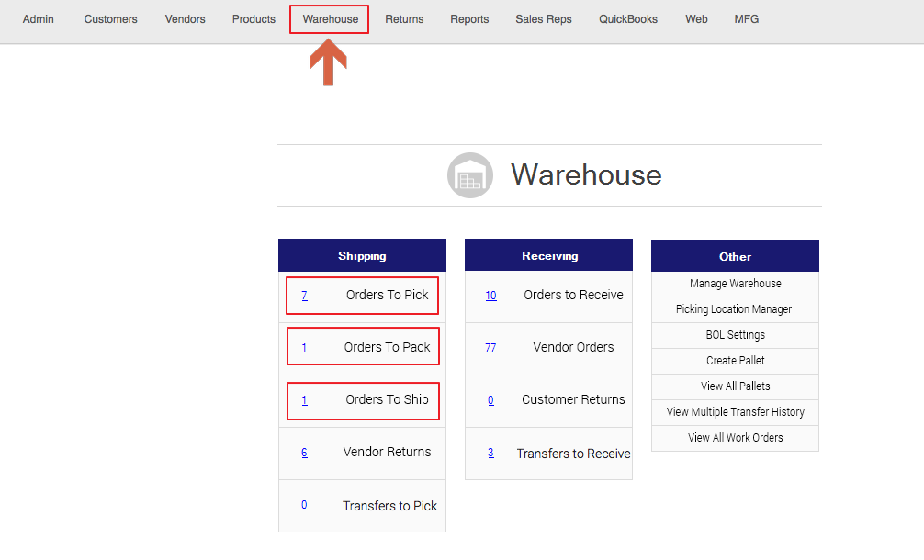The height and width of the screenshot is (560, 924).
Task: Open BOL Settings
Action: point(735,335)
